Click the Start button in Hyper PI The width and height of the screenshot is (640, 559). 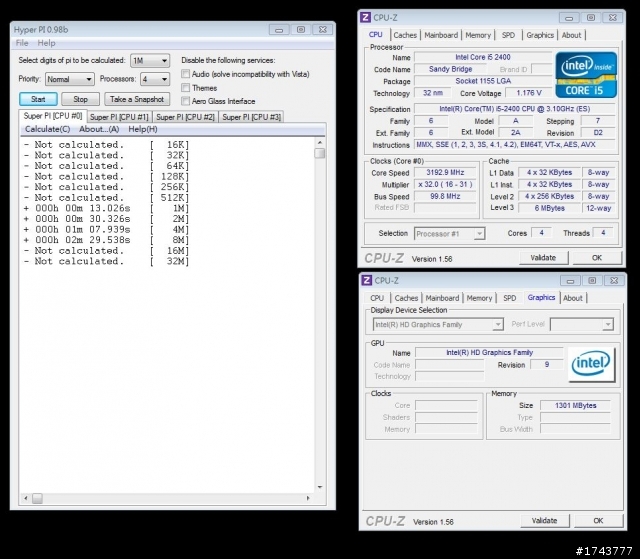tap(38, 99)
